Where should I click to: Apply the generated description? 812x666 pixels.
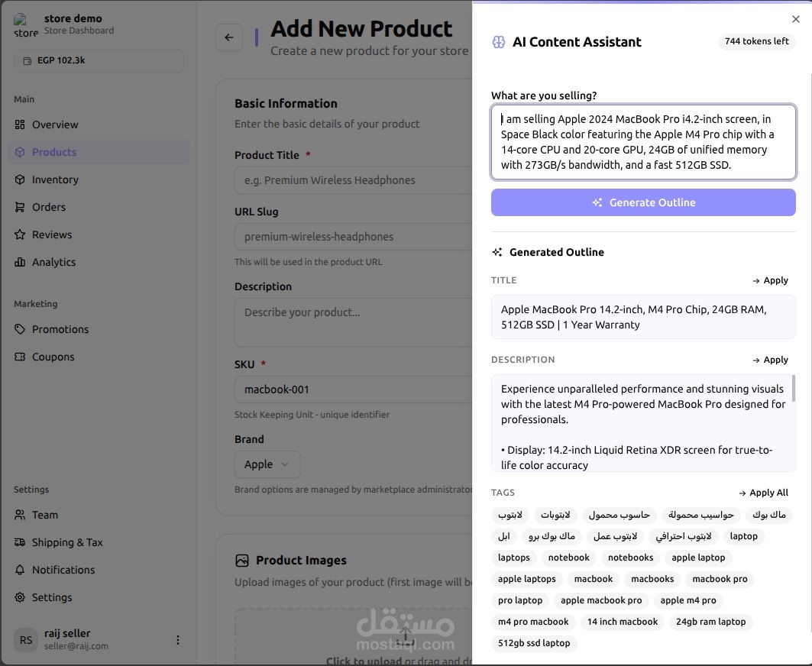pos(770,360)
